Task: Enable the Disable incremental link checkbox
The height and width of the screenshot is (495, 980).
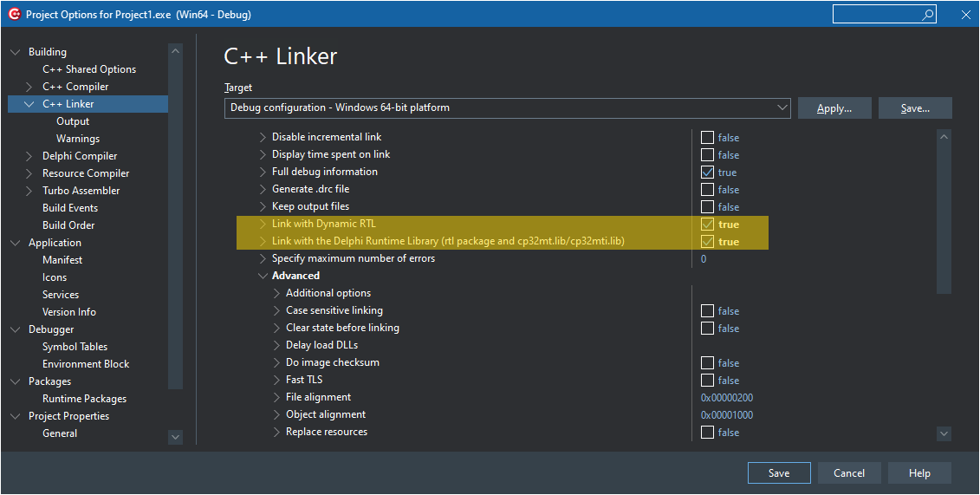Action: pyautogui.click(x=707, y=138)
